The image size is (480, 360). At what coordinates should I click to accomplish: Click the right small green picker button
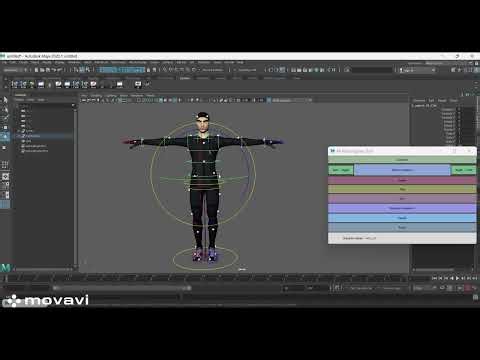(464, 170)
